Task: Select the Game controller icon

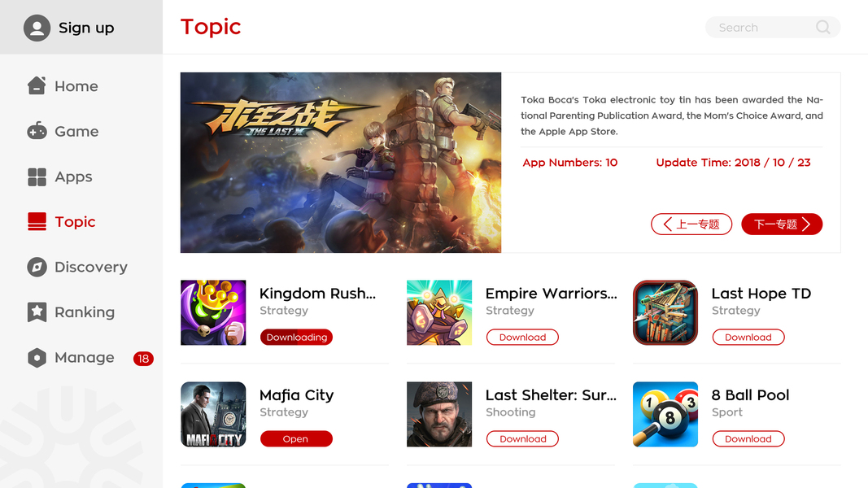Action: 37,131
